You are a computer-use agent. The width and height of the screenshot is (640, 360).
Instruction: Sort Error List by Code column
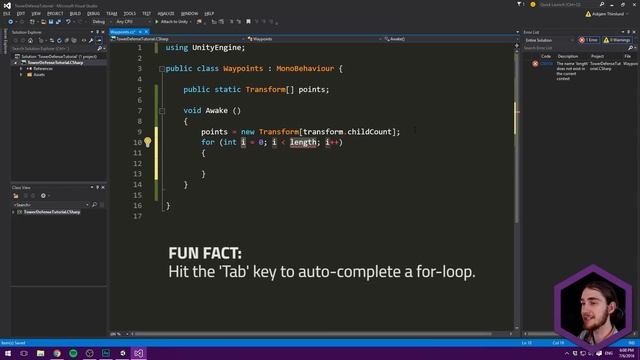pyautogui.click(x=546, y=56)
